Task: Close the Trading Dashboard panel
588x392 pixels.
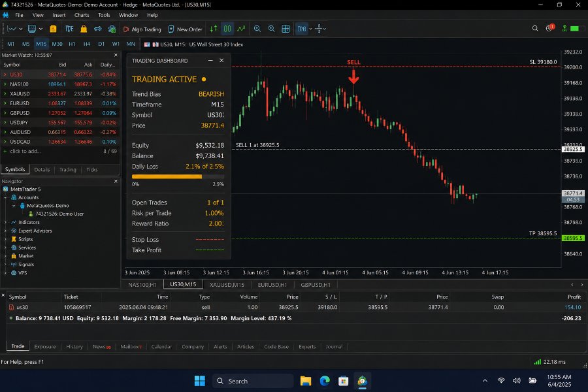Action: (x=221, y=60)
